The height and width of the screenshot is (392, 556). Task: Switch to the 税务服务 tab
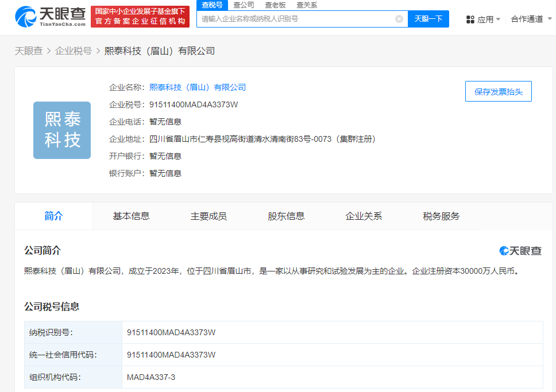441,216
